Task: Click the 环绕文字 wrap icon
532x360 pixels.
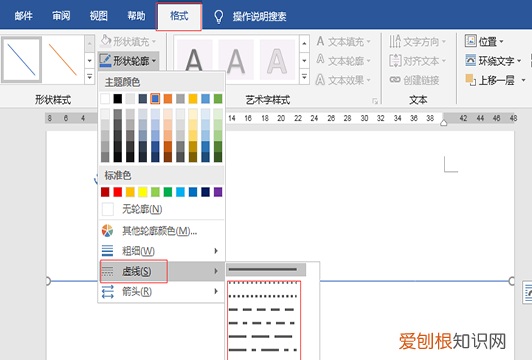Action: pyautogui.click(x=471, y=60)
